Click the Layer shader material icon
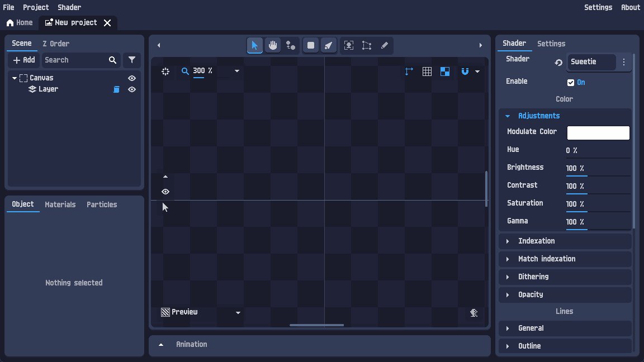The width and height of the screenshot is (644, 362). pos(117,89)
